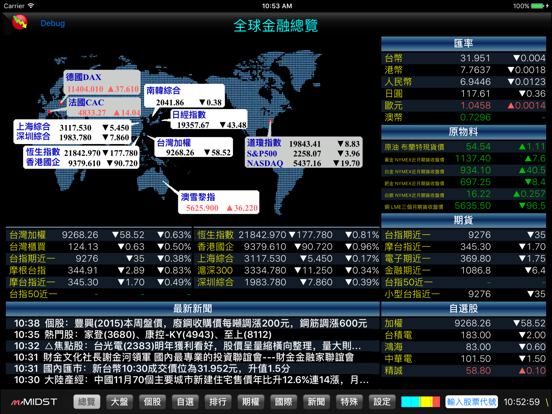Open the 10:38 豐興(2015) news headline
The height and width of the screenshot is (414, 552).
(193, 323)
